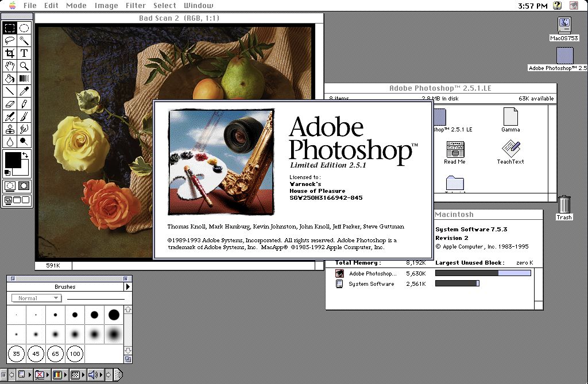Select the Rectangular Marquee tool

pyautogui.click(x=10, y=28)
